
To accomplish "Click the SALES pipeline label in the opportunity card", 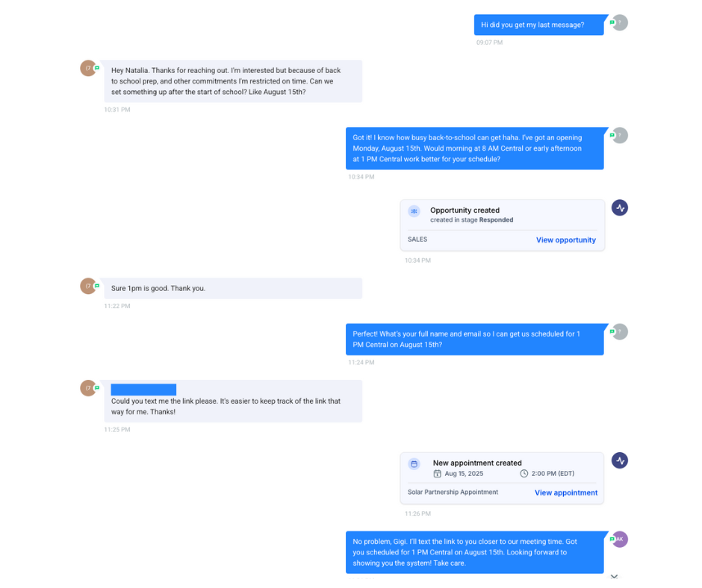I will (x=417, y=240).
